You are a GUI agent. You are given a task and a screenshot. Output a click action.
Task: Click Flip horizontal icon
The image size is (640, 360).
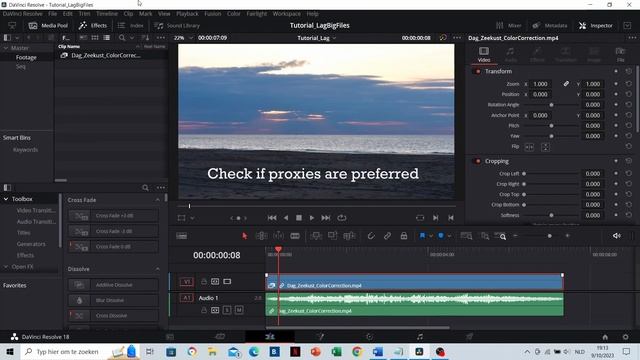click(529, 147)
